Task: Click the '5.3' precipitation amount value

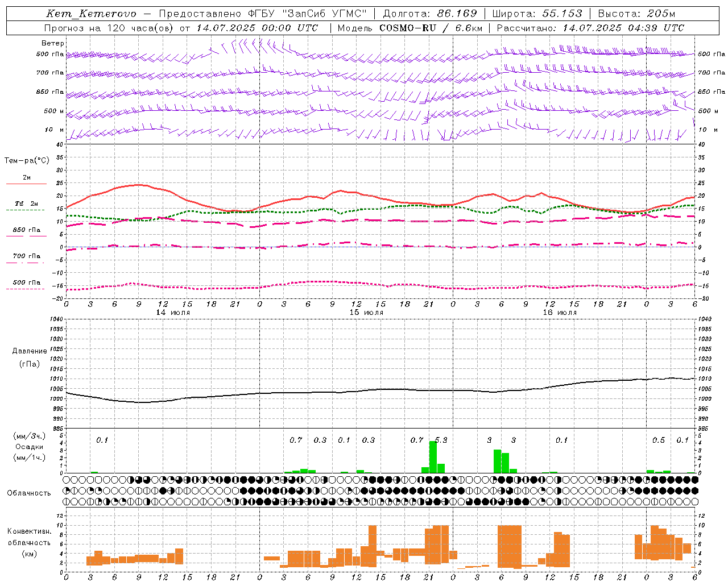Action: (x=441, y=440)
